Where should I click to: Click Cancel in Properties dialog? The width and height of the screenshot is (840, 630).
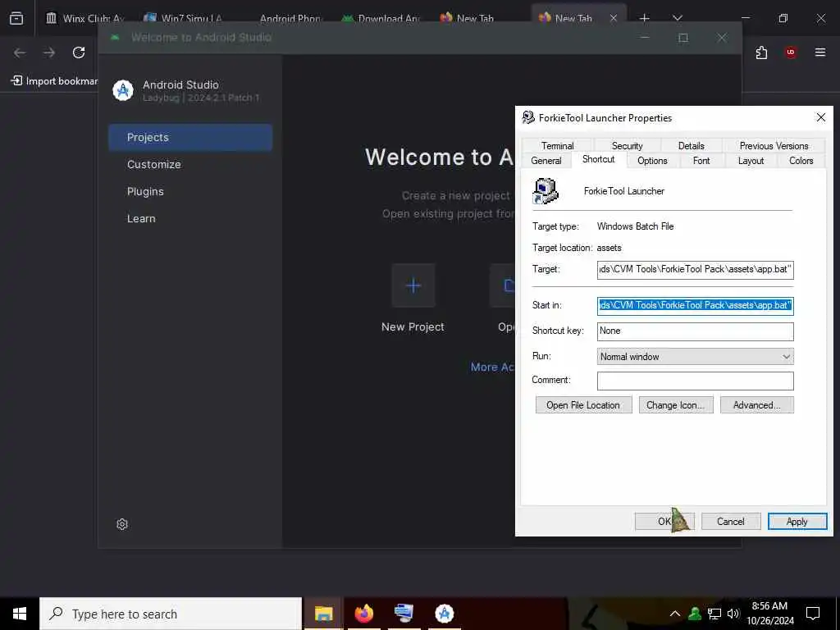pyautogui.click(x=731, y=521)
